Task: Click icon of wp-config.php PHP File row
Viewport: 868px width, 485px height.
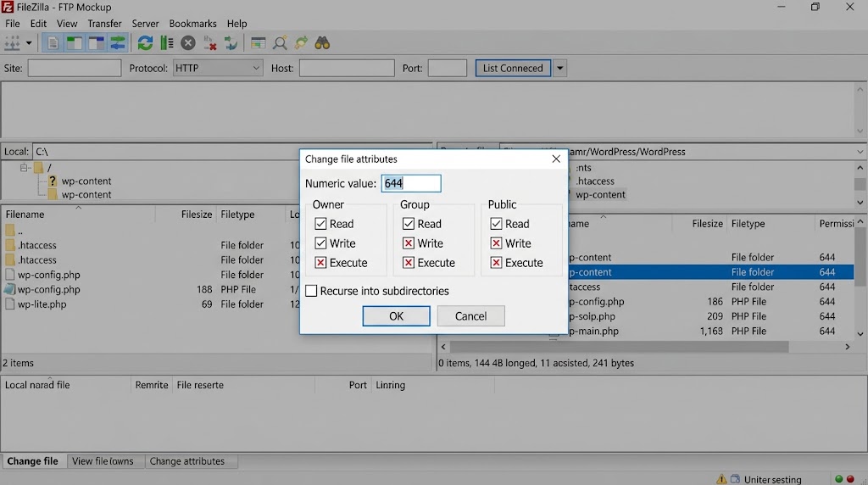Action: (x=9, y=289)
